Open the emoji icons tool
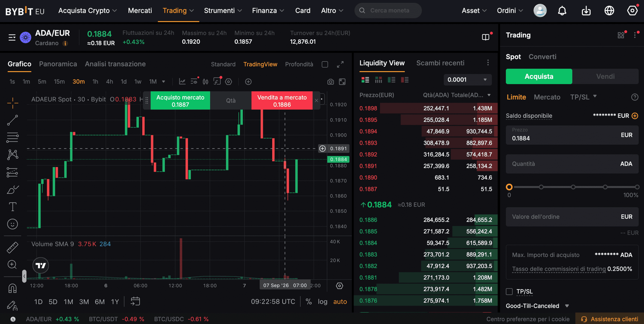Viewport: 644px width, 324px height. click(12, 224)
